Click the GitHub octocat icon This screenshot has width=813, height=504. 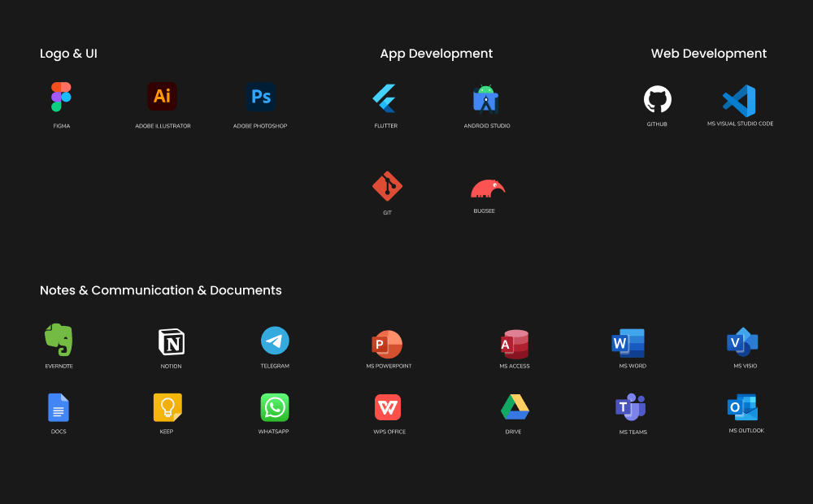657,99
